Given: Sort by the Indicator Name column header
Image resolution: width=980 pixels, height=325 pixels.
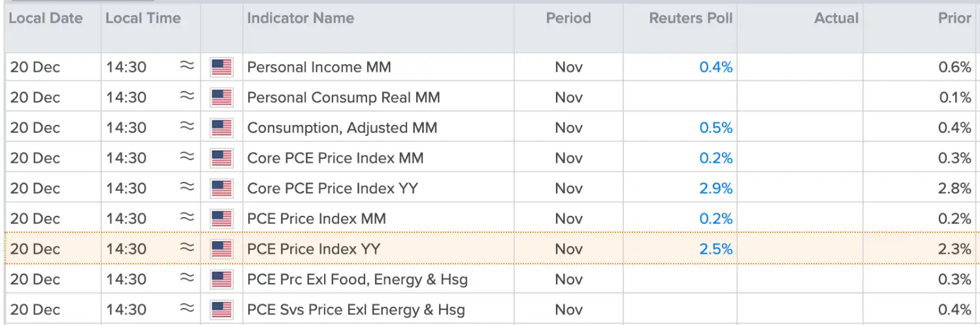Looking at the screenshot, I should 301,18.
